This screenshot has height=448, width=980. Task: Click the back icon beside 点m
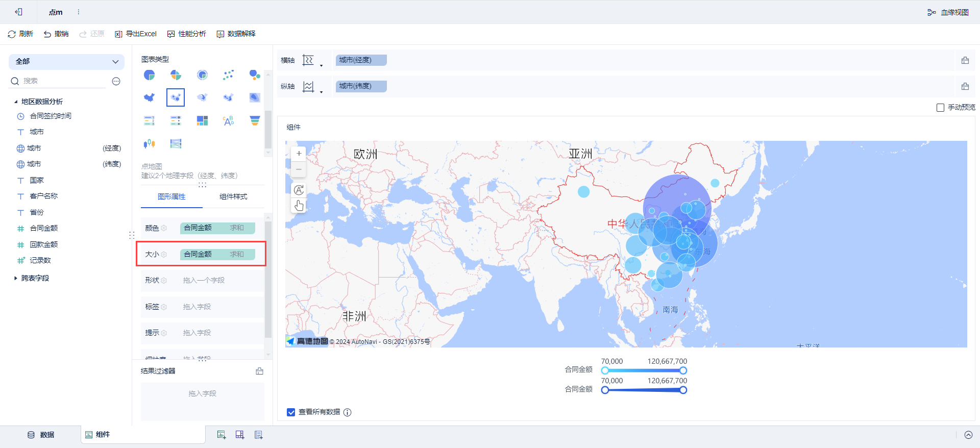point(18,12)
